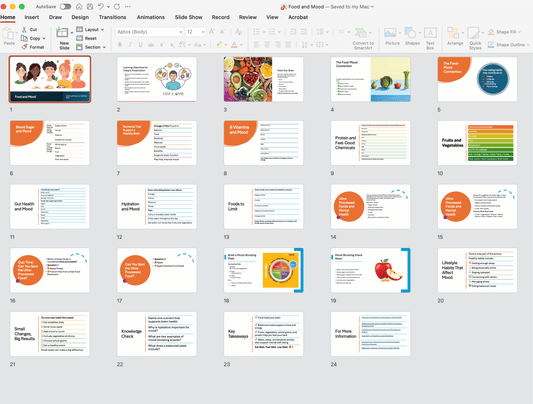Image resolution: width=533 pixels, height=404 pixels.
Task: Click the bulleted list icon
Action: tap(257, 32)
